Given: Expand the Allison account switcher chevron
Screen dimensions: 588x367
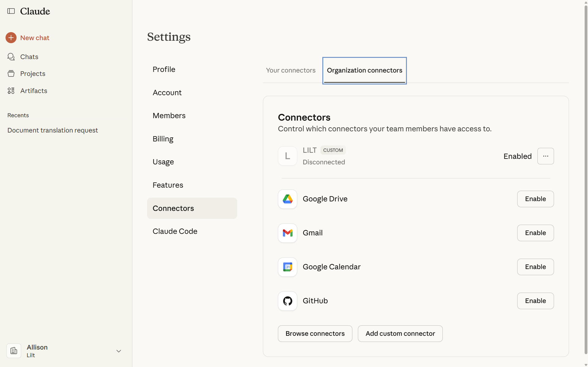Looking at the screenshot, I should 119,351.
